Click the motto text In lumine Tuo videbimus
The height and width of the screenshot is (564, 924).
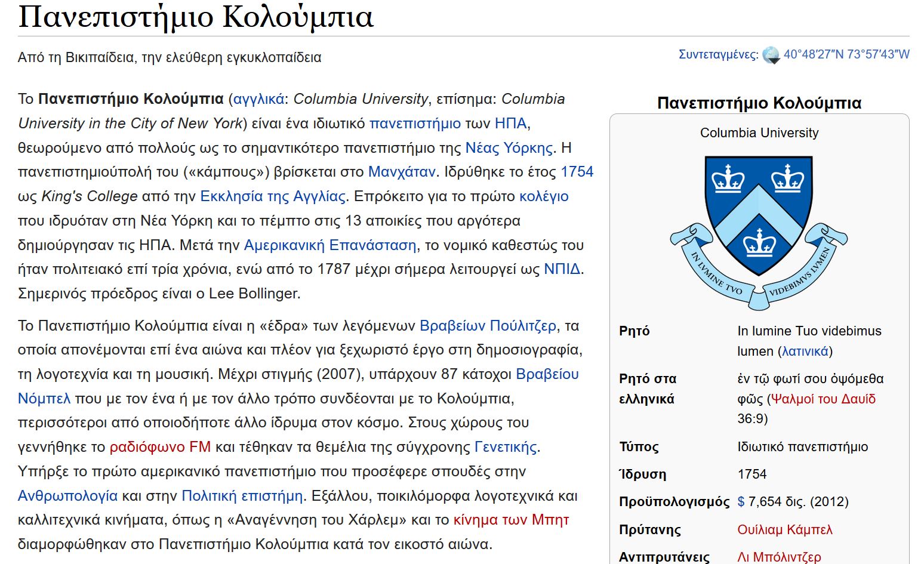809,331
